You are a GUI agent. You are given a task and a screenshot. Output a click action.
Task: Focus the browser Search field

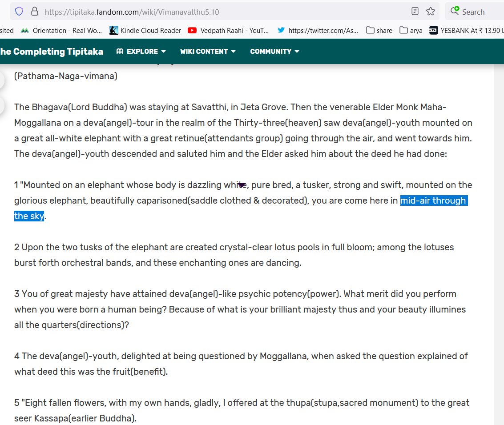(x=476, y=12)
